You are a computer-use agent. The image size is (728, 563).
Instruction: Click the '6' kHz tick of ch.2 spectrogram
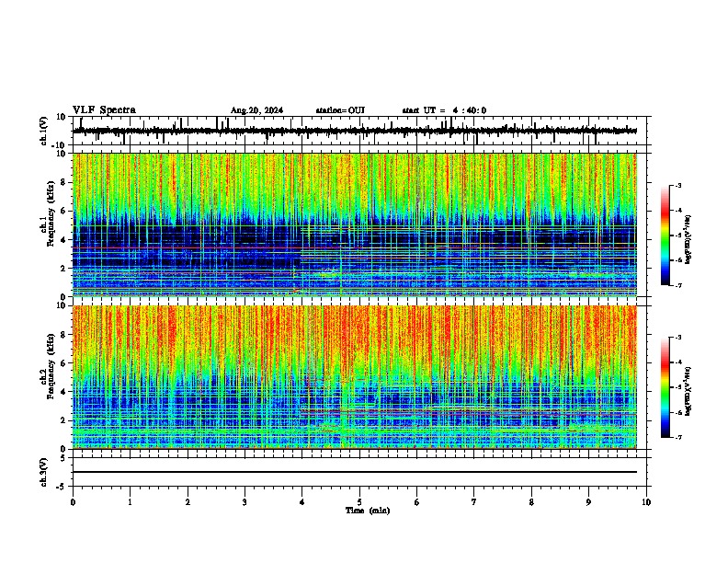click(63, 362)
